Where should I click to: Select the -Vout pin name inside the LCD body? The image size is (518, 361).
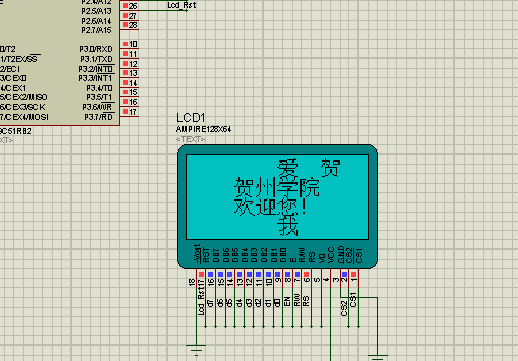point(197,253)
